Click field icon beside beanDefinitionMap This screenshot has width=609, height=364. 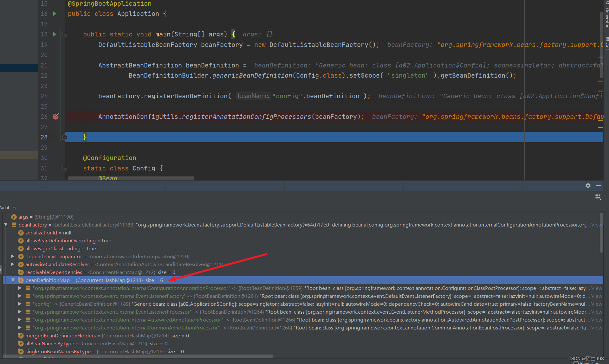21,280
